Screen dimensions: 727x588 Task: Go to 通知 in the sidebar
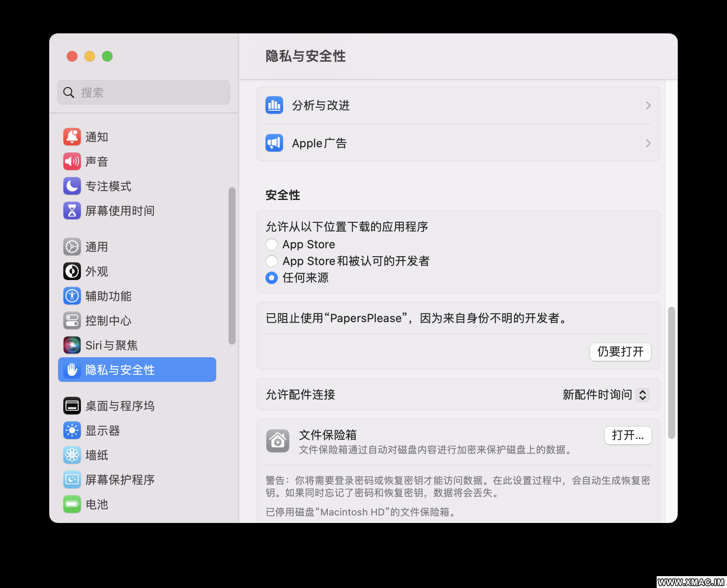pyautogui.click(x=137, y=137)
